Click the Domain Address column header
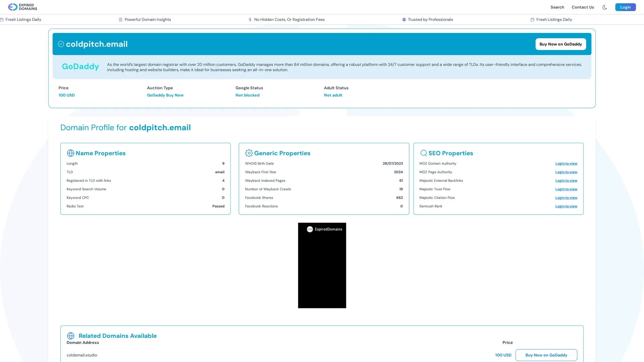The height and width of the screenshot is (362, 644). pyautogui.click(x=83, y=343)
